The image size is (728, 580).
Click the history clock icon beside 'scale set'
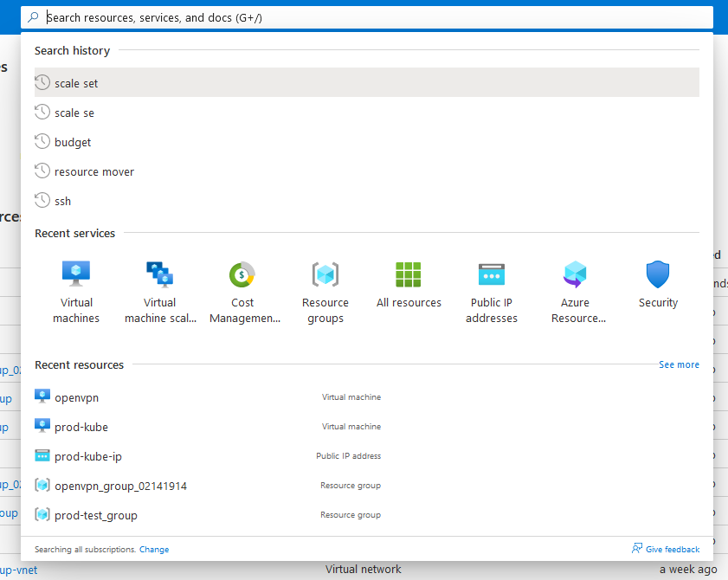pos(42,82)
